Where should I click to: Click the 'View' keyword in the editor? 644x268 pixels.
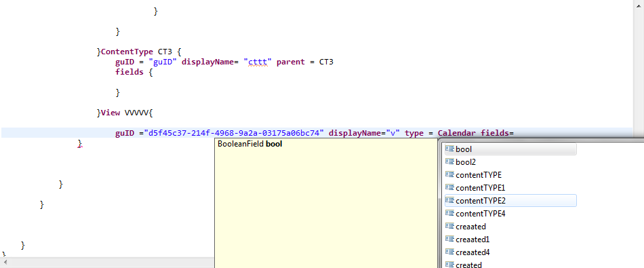[x=110, y=113]
